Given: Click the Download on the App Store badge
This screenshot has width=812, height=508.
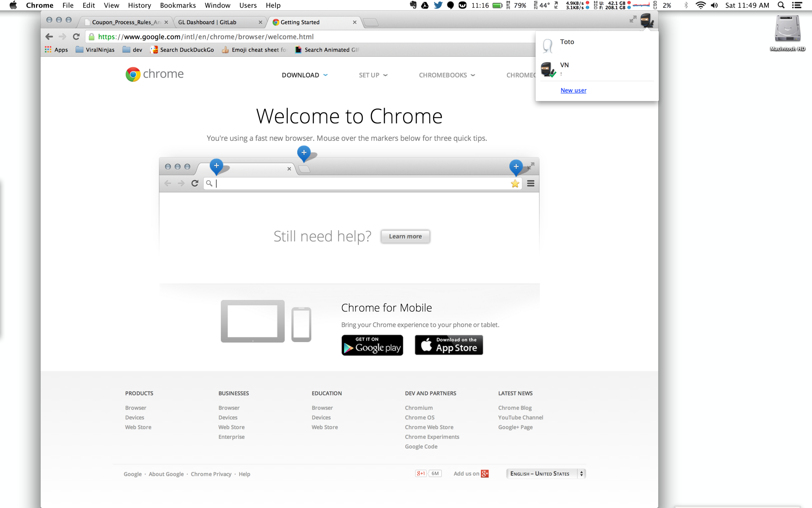Looking at the screenshot, I should (449, 345).
